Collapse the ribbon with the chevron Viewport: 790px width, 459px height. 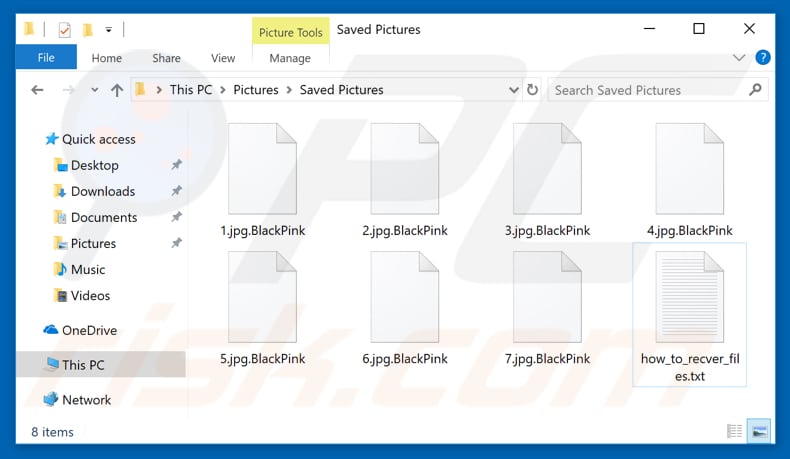741,58
